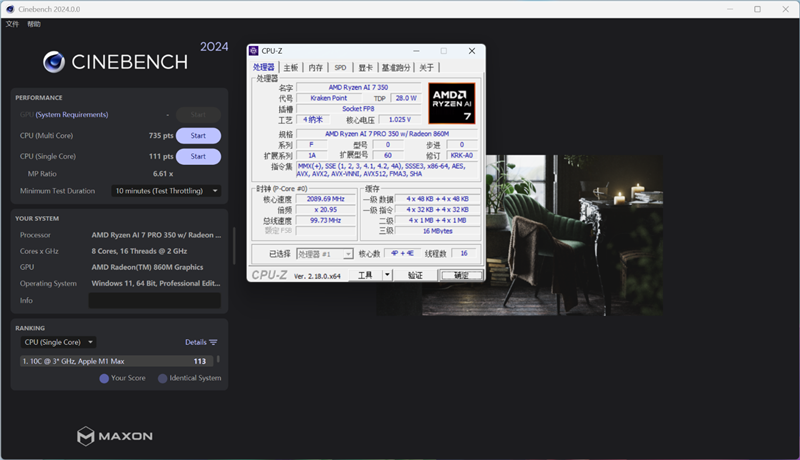
Task: Open the 帮助 menu
Action: pos(34,24)
